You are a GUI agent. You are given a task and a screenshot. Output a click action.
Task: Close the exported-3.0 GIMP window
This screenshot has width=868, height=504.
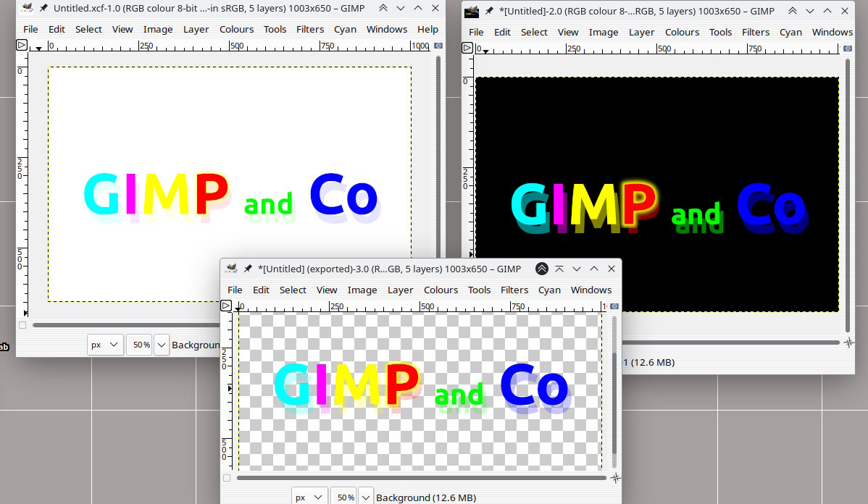[x=611, y=269]
